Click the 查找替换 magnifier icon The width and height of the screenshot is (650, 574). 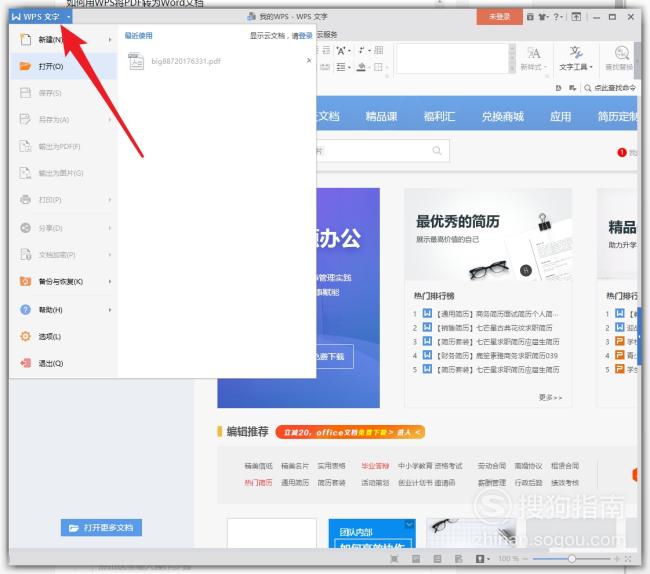pos(621,53)
